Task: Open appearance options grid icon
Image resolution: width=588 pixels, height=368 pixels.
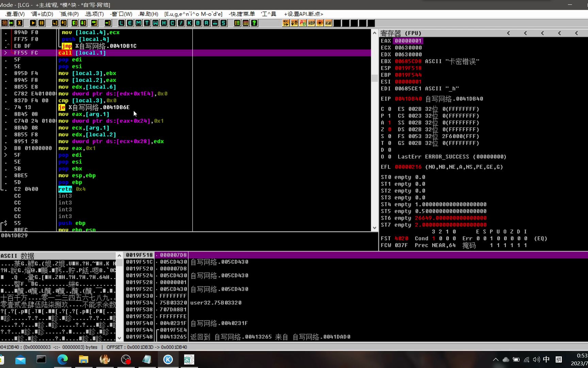Action: tap(246, 23)
